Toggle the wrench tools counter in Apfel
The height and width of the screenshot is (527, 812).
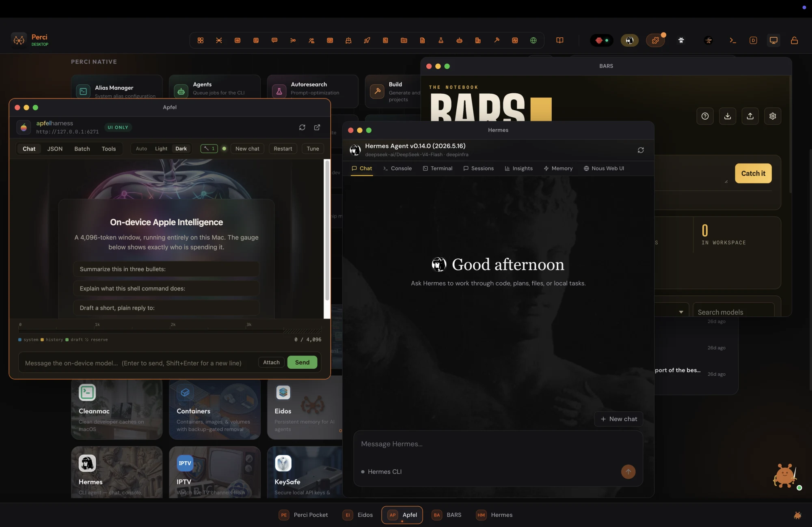[x=209, y=148]
